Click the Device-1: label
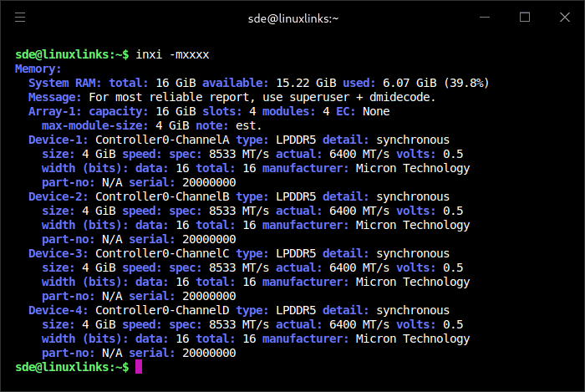585x392 pixels. (x=58, y=140)
